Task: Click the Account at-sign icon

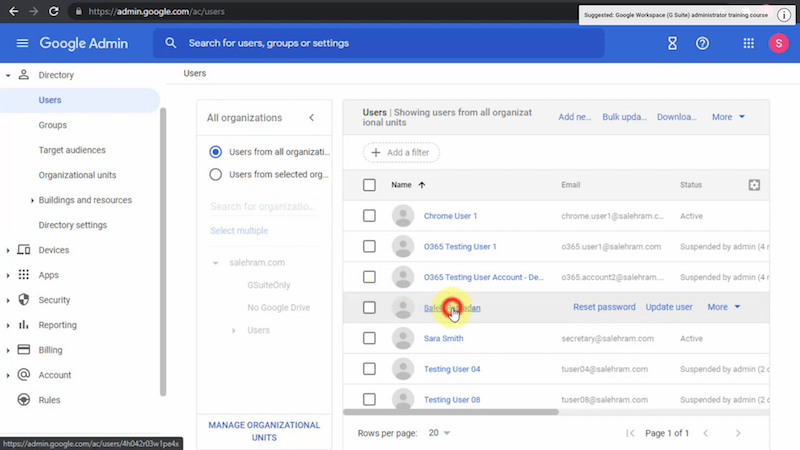Action: click(x=23, y=374)
